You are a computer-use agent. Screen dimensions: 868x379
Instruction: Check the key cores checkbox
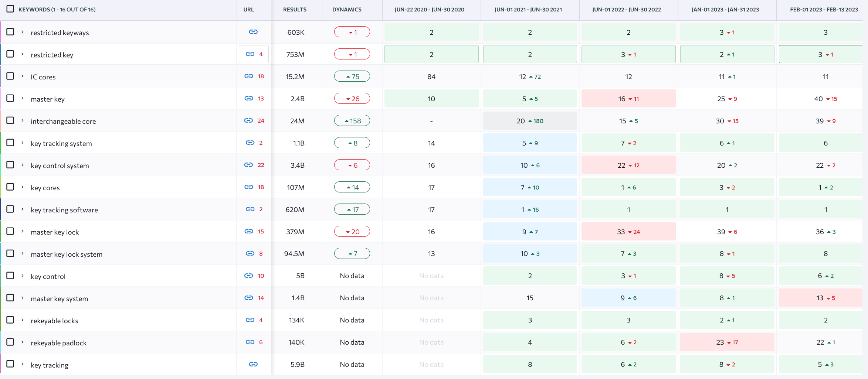(x=10, y=187)
